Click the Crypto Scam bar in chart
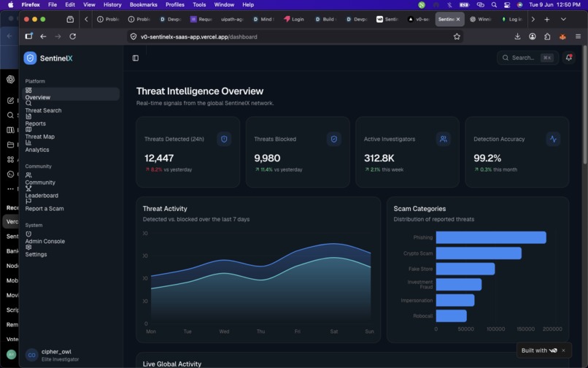Viewport: 588px width, 368px height. point(479,253)
